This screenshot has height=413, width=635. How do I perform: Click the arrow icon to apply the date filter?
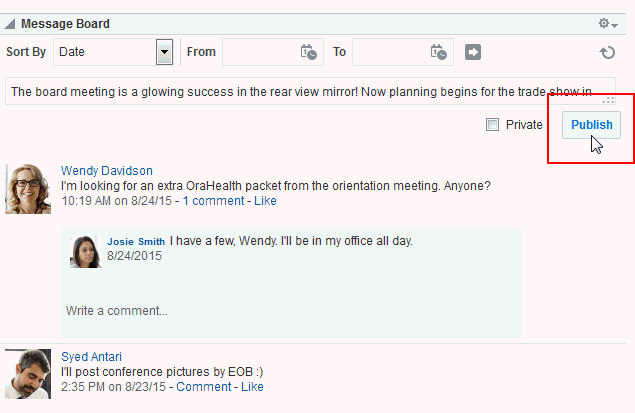(473, 52)
